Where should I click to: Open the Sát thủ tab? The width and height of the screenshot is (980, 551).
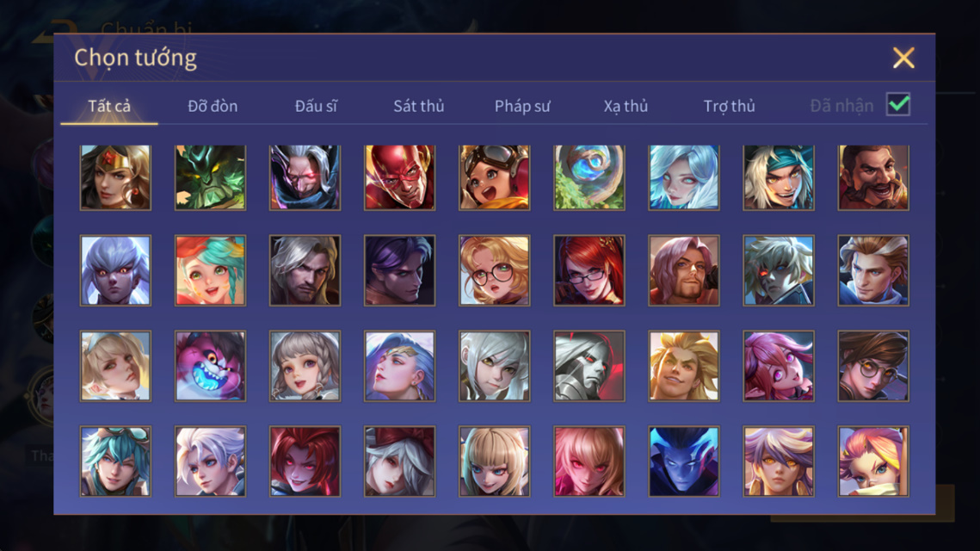[419, 106]
